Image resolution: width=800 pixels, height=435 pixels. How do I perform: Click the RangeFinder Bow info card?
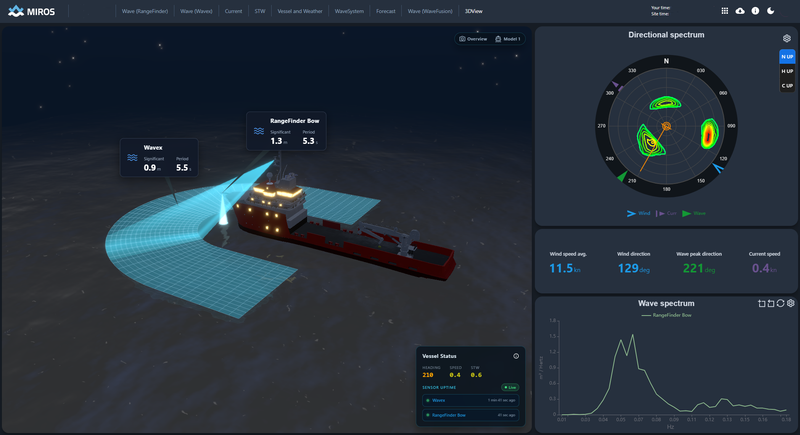[x=286, y=131]
